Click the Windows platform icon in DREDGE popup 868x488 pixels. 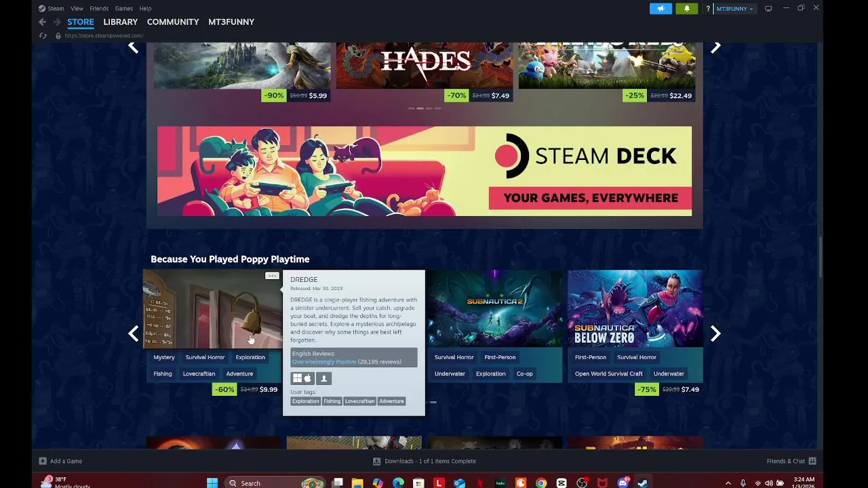297,378
